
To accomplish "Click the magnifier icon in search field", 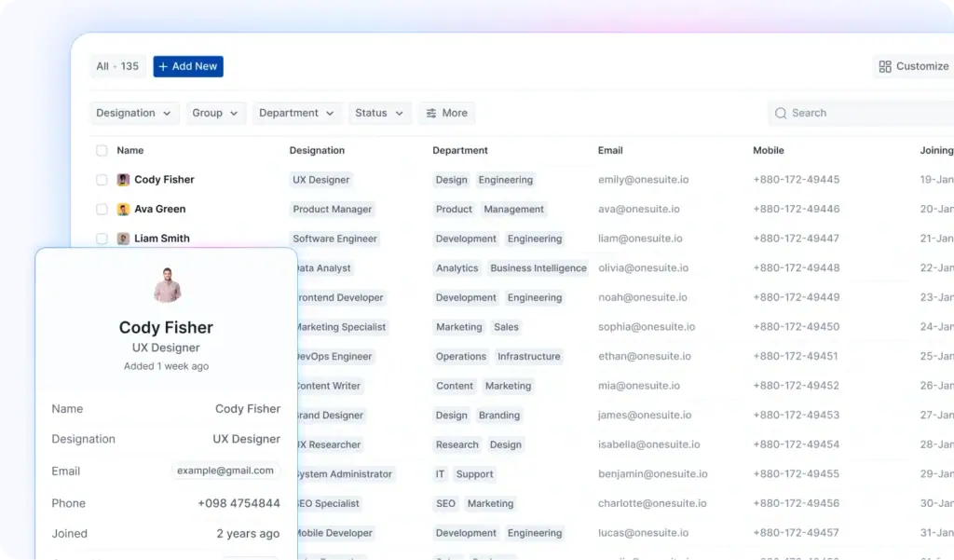I will click(781, 114).
